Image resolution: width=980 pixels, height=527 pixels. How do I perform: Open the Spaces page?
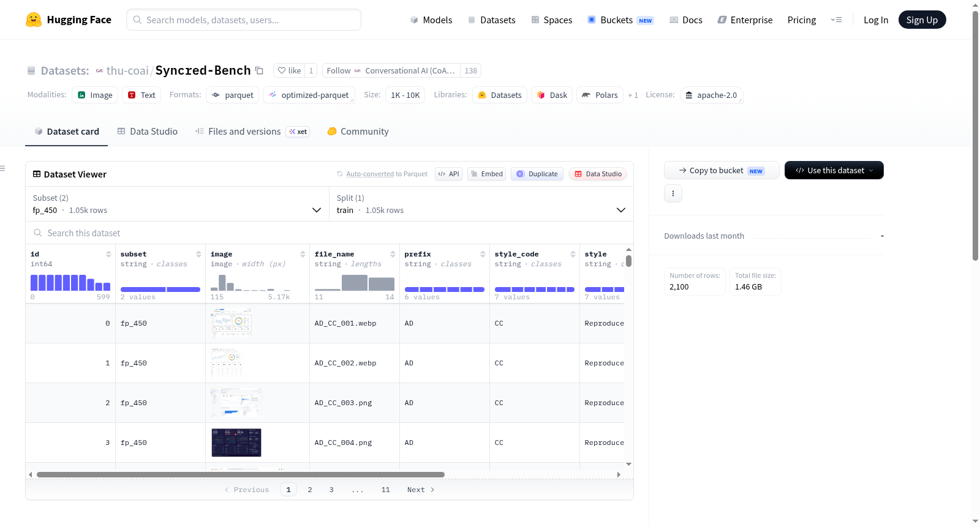coord(551,20)
